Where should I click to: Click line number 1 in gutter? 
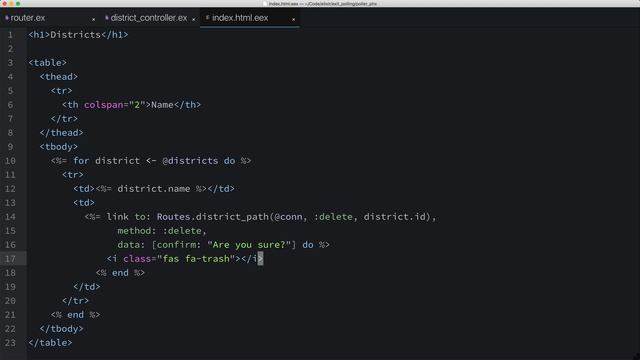tap(10, 35)
